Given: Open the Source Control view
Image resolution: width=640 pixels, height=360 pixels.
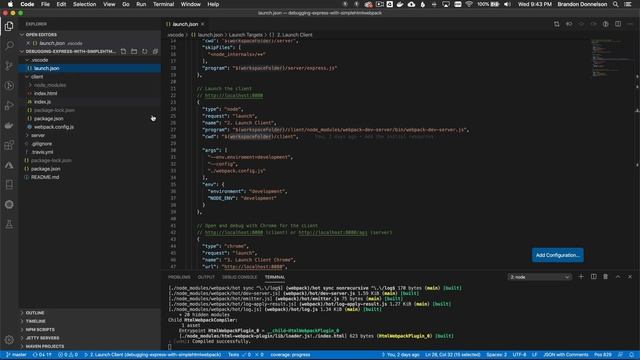Looking at the screenshot, I should [x=9, y=66].
